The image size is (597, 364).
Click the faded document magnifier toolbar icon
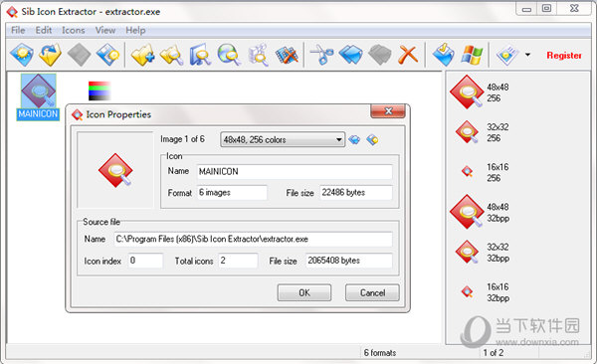[x=258, y=55]
